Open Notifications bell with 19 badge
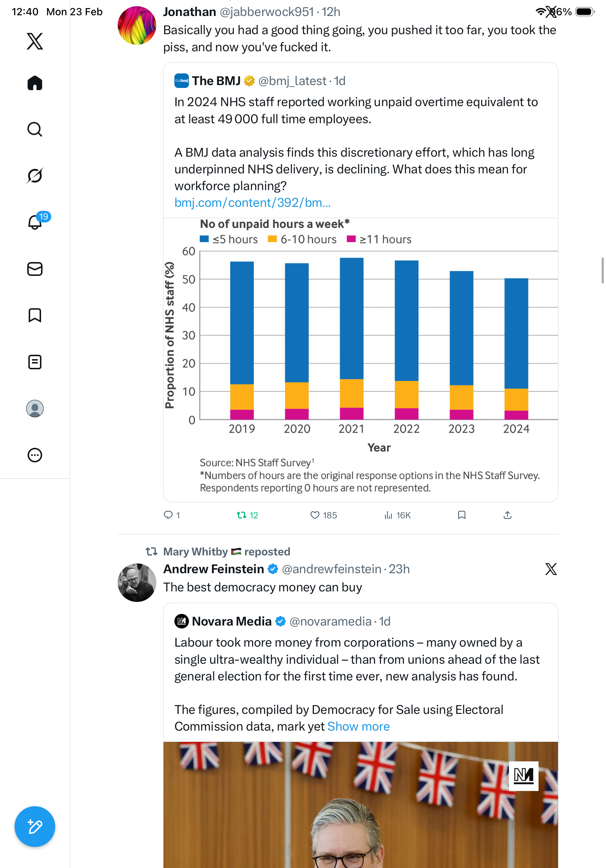Image resolution: width=606 pixels, height=868 pixels. pyautogui.click(x=35, y=222)
